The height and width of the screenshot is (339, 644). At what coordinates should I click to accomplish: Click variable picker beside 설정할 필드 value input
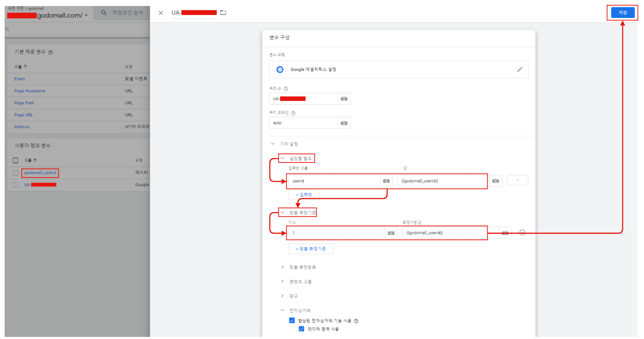coord(495,181)
